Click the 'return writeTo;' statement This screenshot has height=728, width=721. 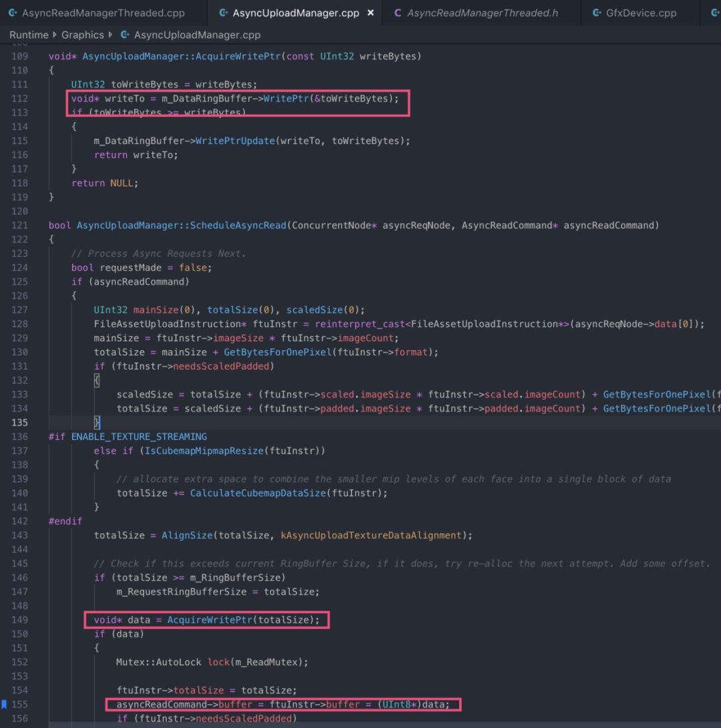pos(136,155)
